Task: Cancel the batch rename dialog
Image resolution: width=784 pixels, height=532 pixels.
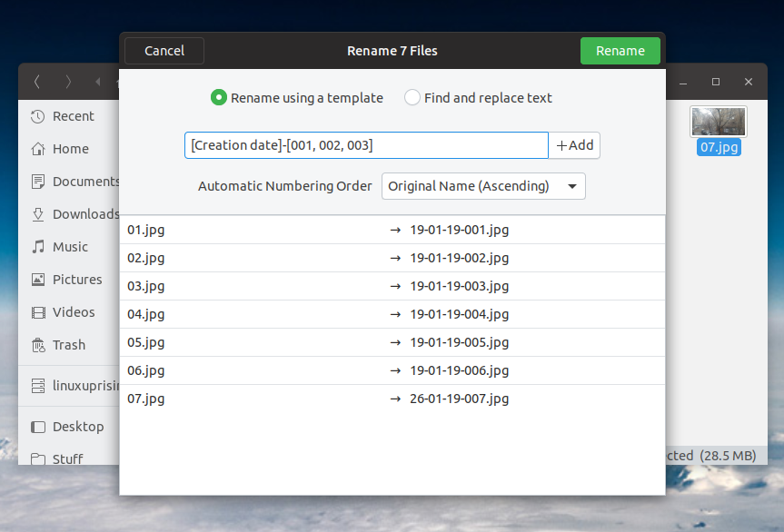Action: coord(164,51)
